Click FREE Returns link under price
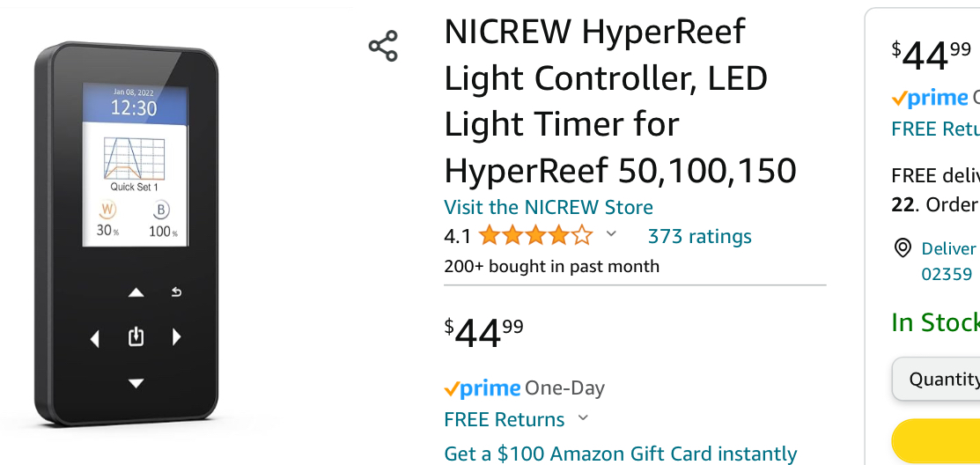The height and width of the screenshot is (465, 980). pos(505,419)
